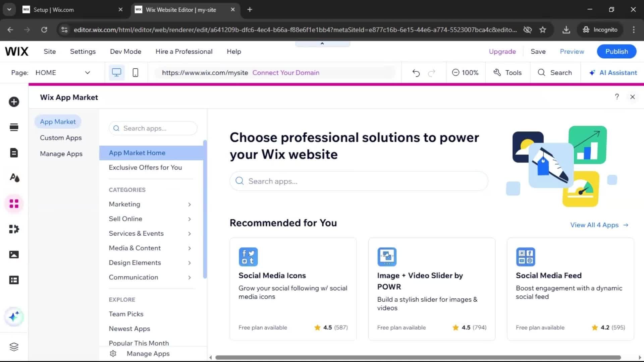The image size is (644, 362).
Task: Click the WIX logo
Action: (x=17, y=51)
